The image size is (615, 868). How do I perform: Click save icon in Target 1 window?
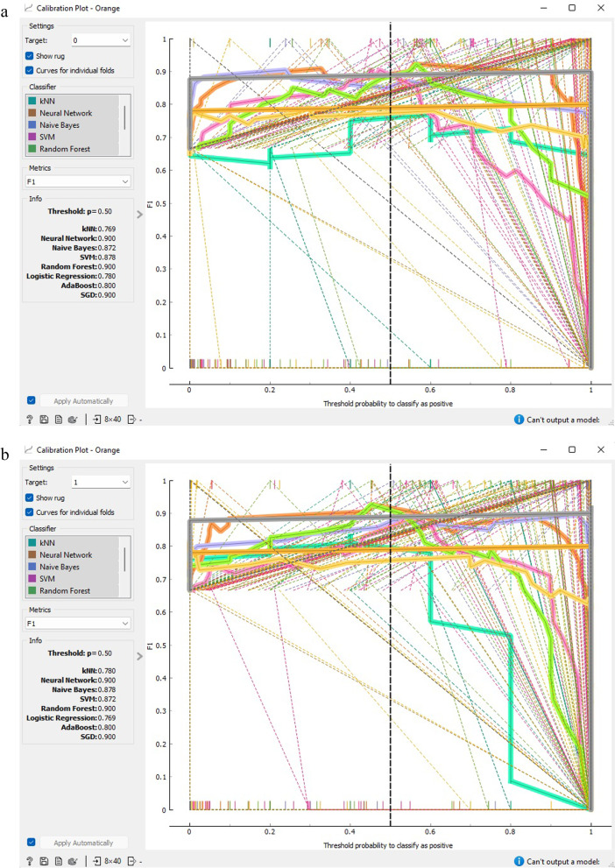[44, 861]
